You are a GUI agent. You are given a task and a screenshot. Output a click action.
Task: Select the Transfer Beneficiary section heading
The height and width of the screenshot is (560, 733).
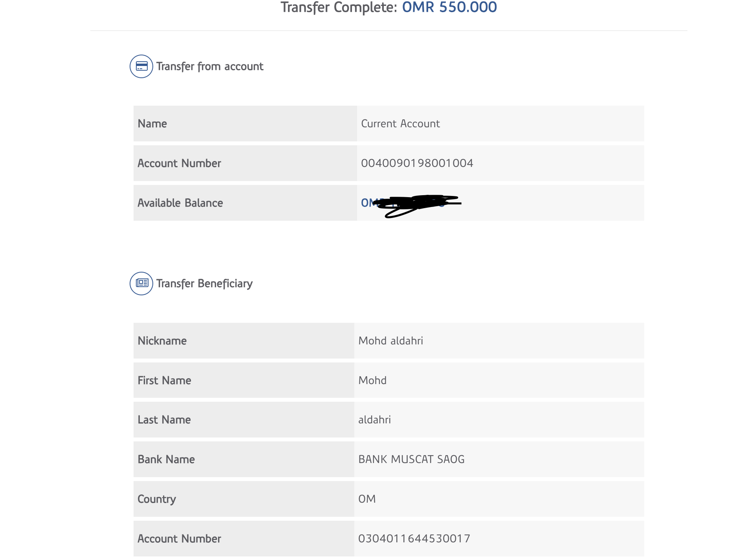tap(204, 284)
